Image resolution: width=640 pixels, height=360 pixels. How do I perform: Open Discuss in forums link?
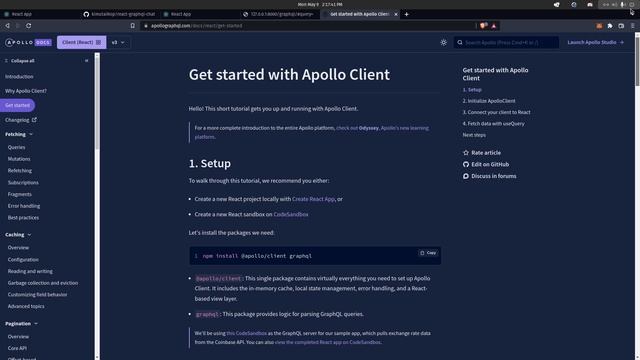[489, 176]
